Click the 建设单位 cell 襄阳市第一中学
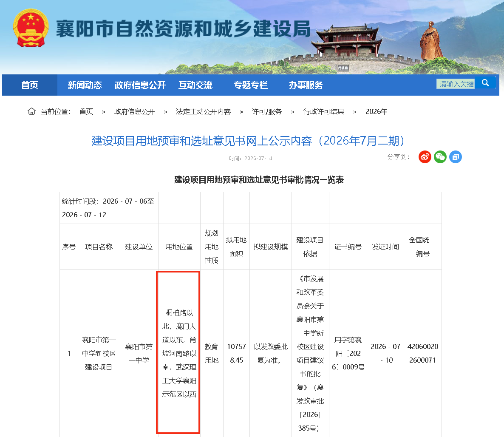This screenshot has height=437, width=504. (x=139, y=353)
